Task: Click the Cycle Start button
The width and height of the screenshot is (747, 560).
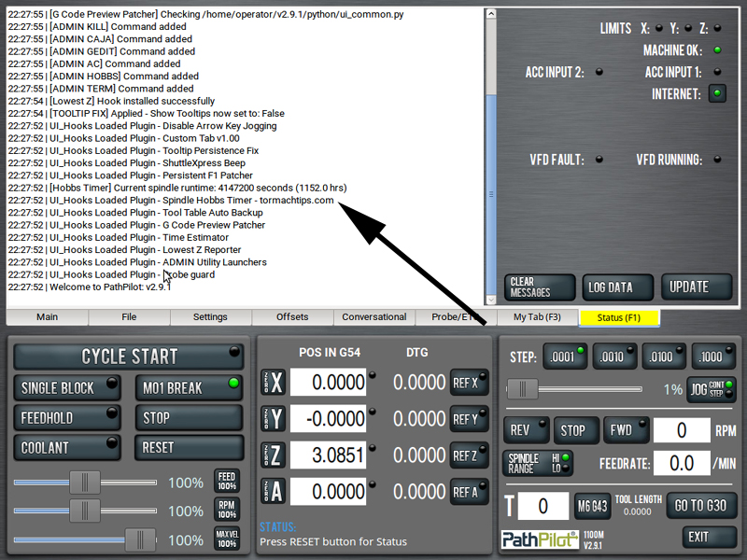Action: [129, 356]
